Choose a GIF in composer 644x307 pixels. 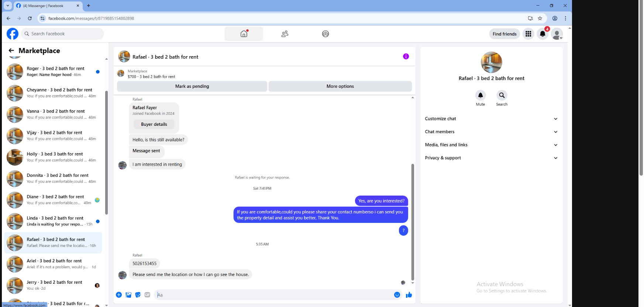[x=147, y=295]
